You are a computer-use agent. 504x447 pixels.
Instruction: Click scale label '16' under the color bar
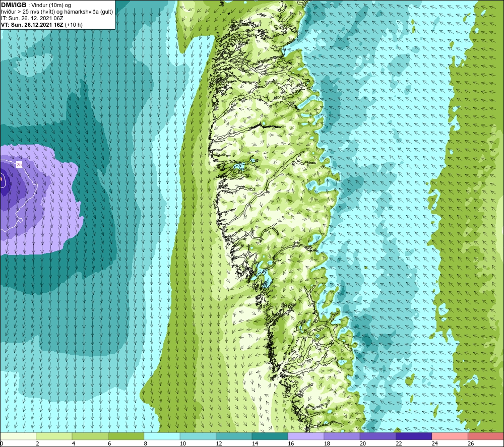291,443
